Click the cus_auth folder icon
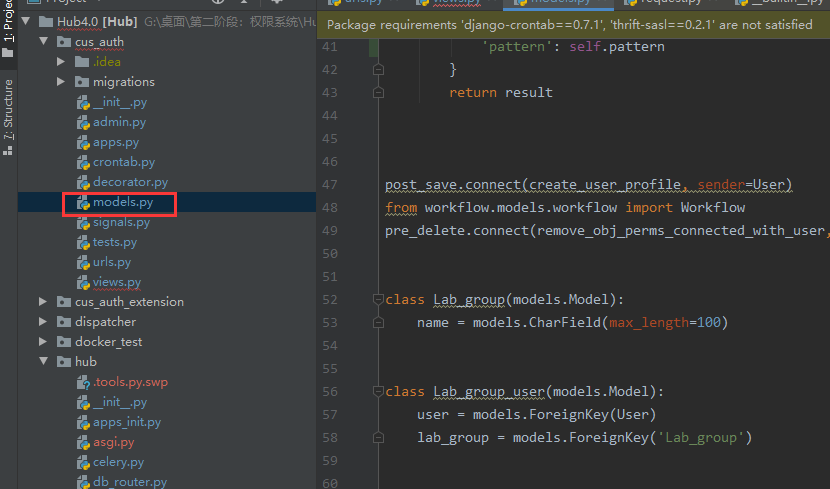 64,42
